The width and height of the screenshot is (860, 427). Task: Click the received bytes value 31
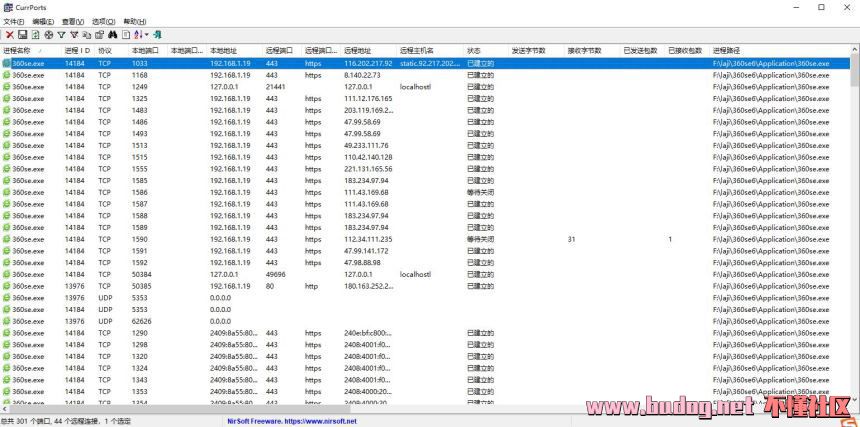pyautogui.click(x=572, y=239)
